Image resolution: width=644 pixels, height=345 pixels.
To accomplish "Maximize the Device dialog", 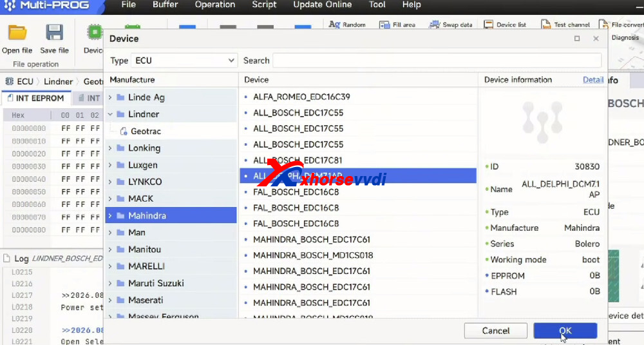I will click(577, 39).
